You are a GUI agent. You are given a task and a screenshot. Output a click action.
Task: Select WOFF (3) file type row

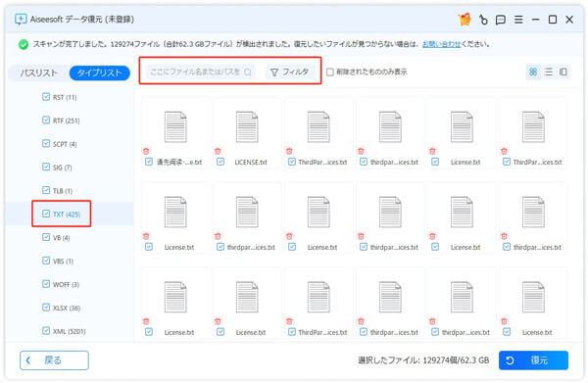pyautogui.click(x=70, y=284)
